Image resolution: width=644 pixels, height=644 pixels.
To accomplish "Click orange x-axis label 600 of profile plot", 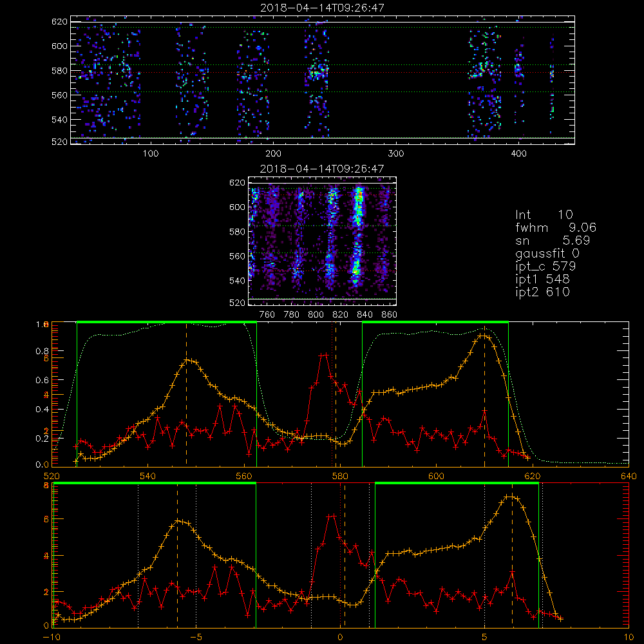I will (x=436, y=476).
